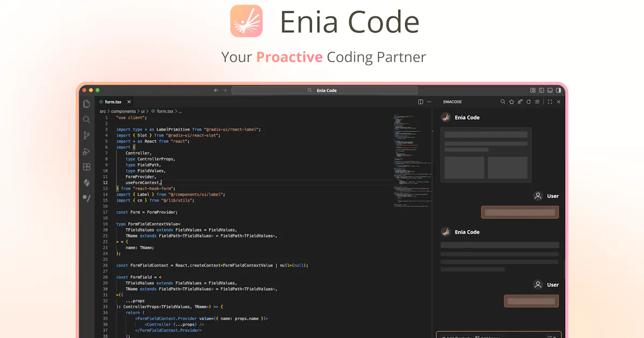Open the Explorer files icon in activity bar
Viewport: 644px width, 338px height.
tap(86, 104)
